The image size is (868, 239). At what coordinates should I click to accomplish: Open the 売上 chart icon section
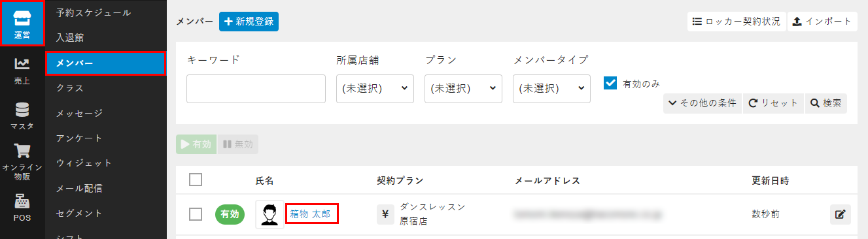22,69
